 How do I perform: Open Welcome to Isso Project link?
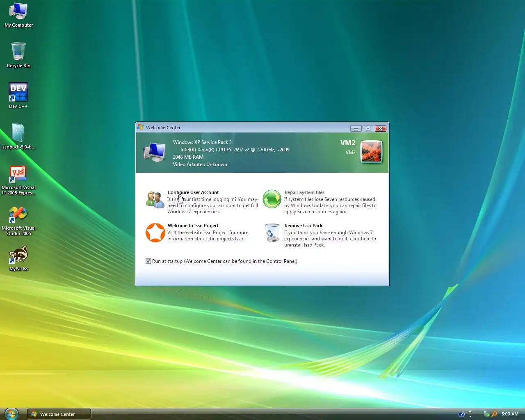(193, 226)
